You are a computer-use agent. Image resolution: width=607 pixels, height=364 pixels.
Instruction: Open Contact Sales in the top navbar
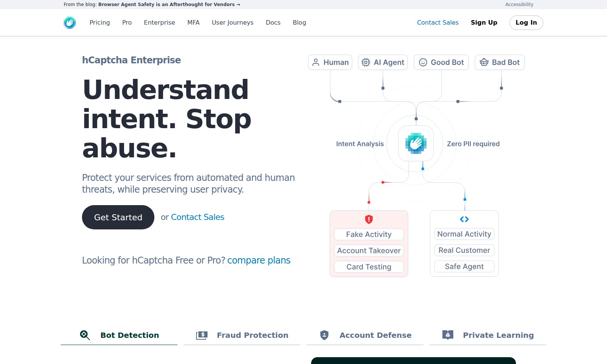pos(438,23)
